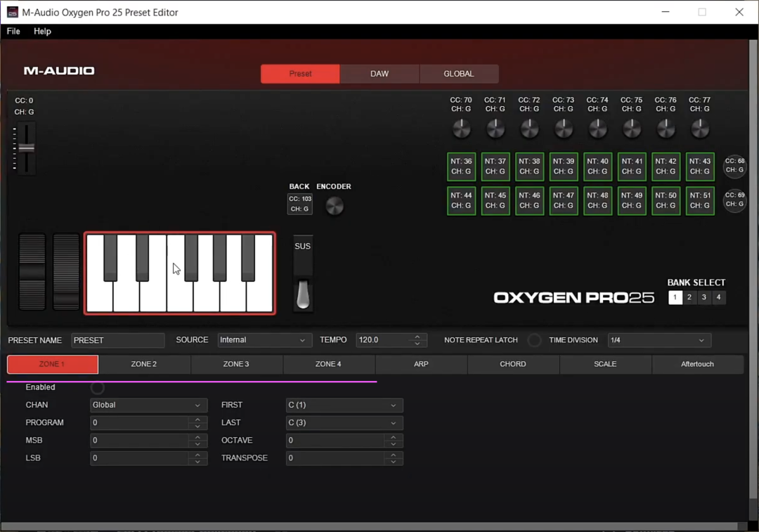Decrease the TRANSPOSE value
Screen dimensions: 759x532
[393, 462]
